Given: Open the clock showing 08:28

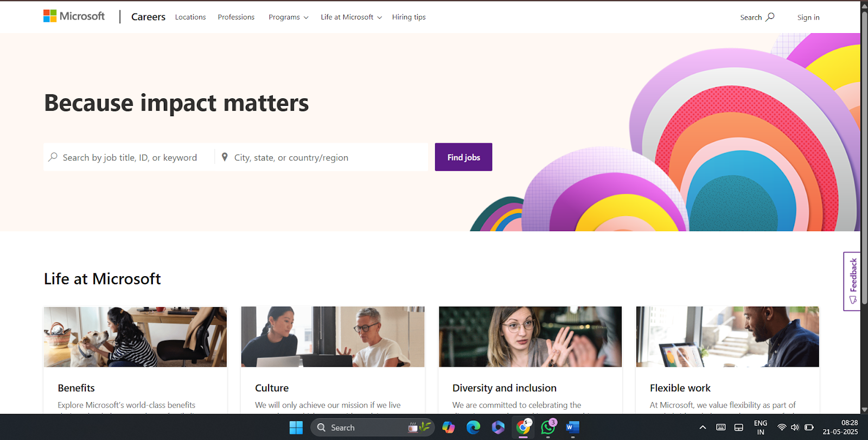Looking at the screenshot, I should click(840, 428).
